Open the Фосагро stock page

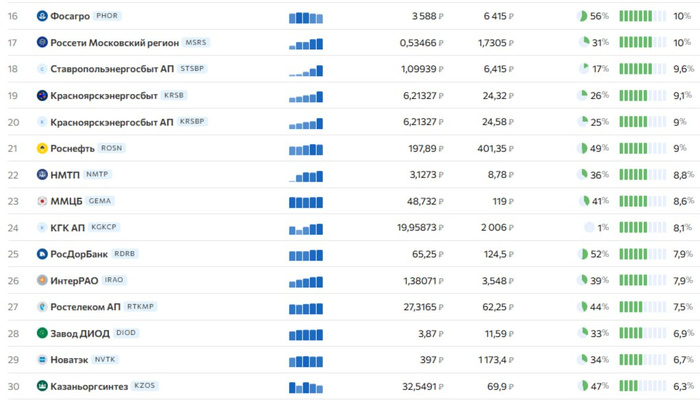coord(70,16)
